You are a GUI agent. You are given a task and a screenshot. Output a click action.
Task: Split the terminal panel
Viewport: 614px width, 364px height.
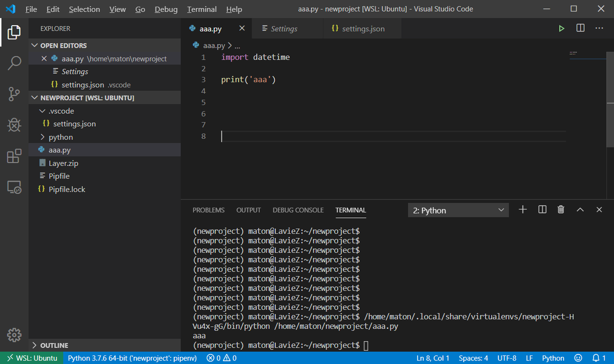(542, 210)
